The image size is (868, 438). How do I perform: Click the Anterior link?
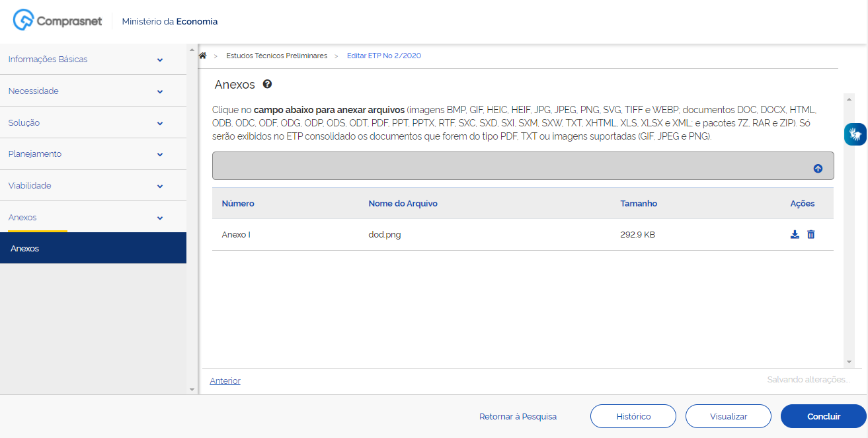(225, 381)
